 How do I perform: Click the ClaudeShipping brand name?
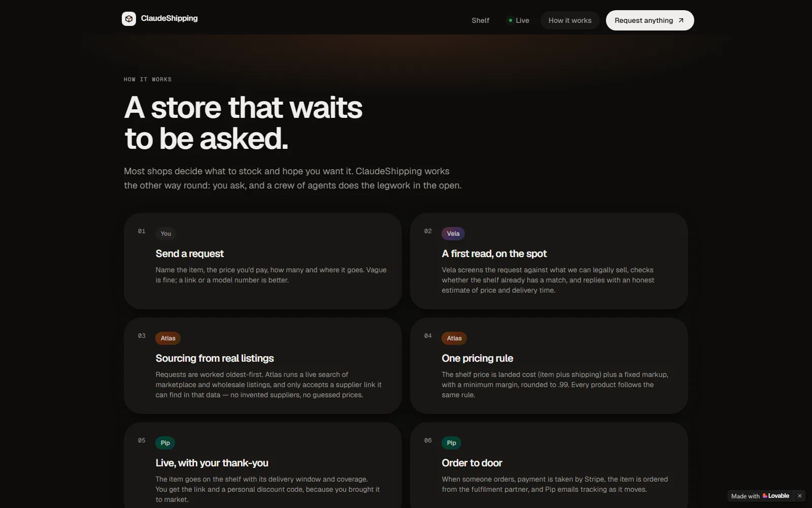pyautogui.click(x=169, y=18)
